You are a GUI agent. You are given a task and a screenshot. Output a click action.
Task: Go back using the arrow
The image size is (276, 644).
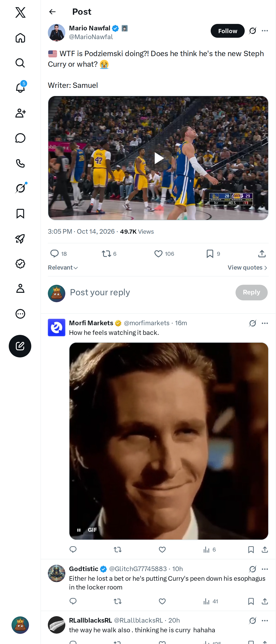[52, 12]
